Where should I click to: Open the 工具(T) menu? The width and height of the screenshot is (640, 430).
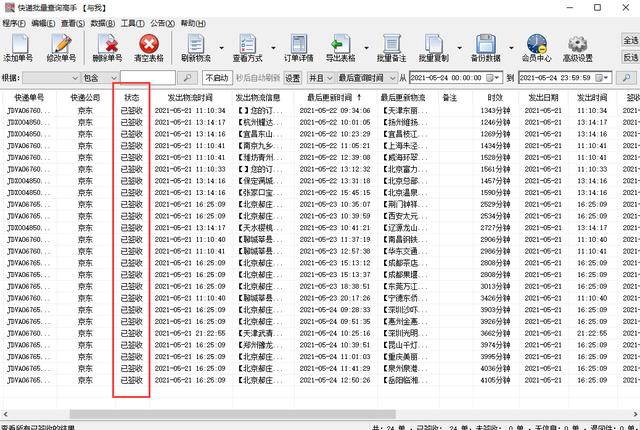(132, 23)
